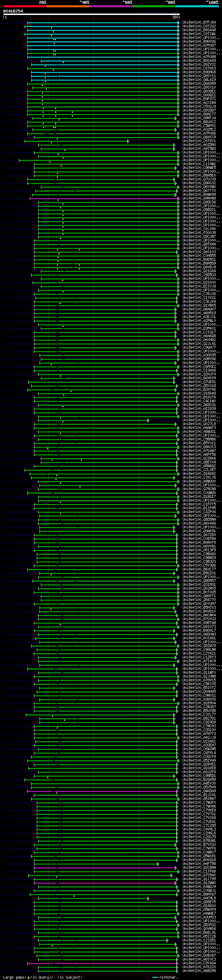Select hit label UniRef100_C3YL76
The image size is (222, 980).
[x=199, y=477]
